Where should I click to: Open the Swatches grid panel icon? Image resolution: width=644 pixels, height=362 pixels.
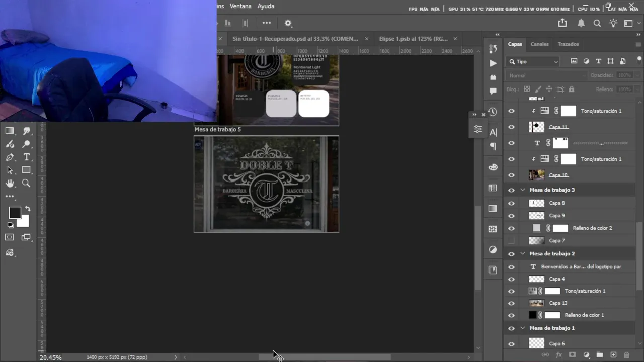tap(493, 188)
